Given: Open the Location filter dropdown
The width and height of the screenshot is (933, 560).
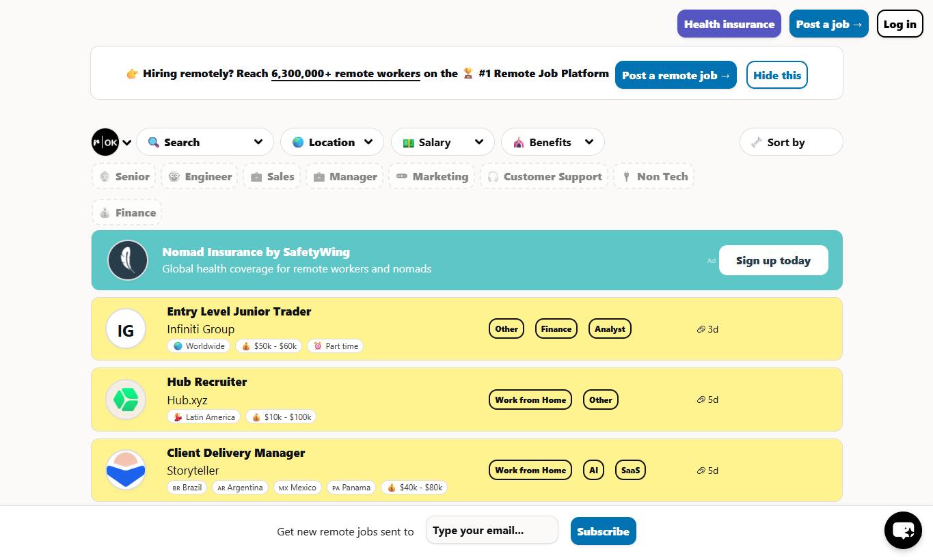Looking at the screenshot, I should point(332,142).
